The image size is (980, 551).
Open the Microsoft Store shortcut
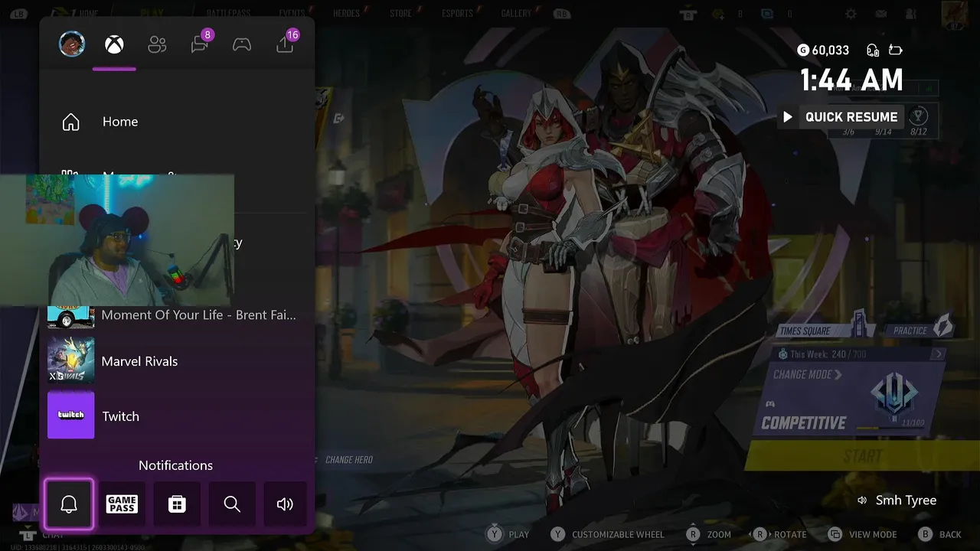point(177,504)
